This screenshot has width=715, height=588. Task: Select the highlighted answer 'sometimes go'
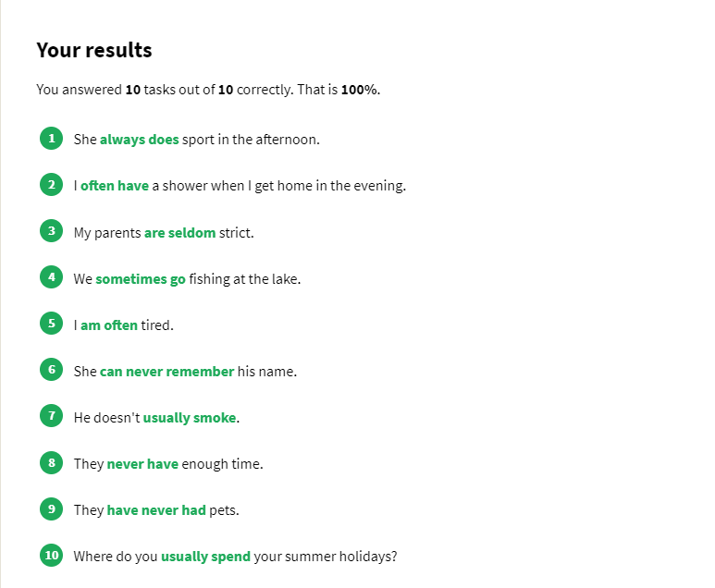141,279
